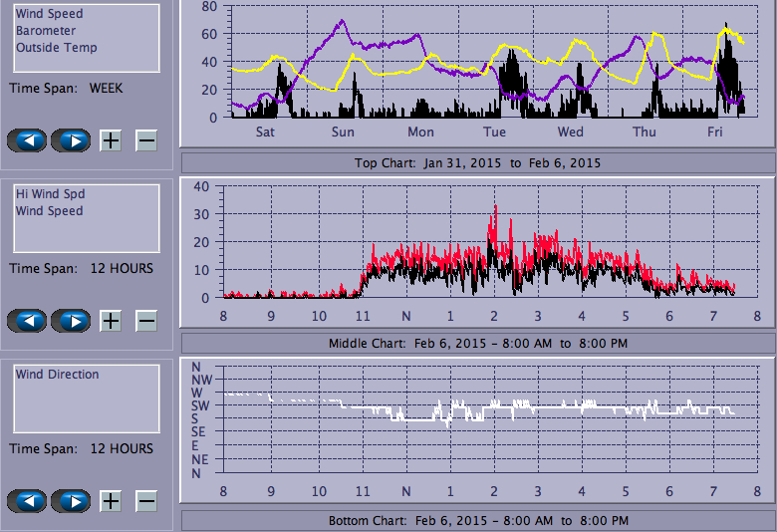
Task: Advance the middle chart forward in time
Action: coord(72,321)
